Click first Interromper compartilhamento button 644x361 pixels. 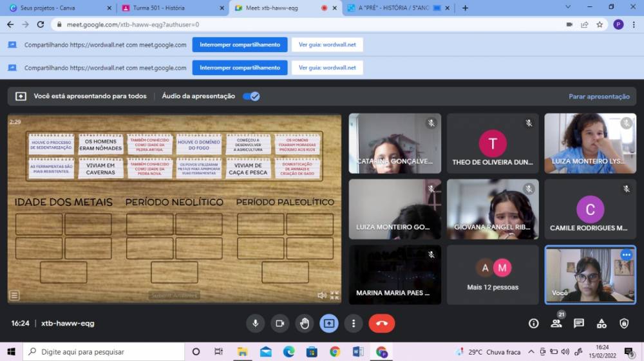[240, 44]
